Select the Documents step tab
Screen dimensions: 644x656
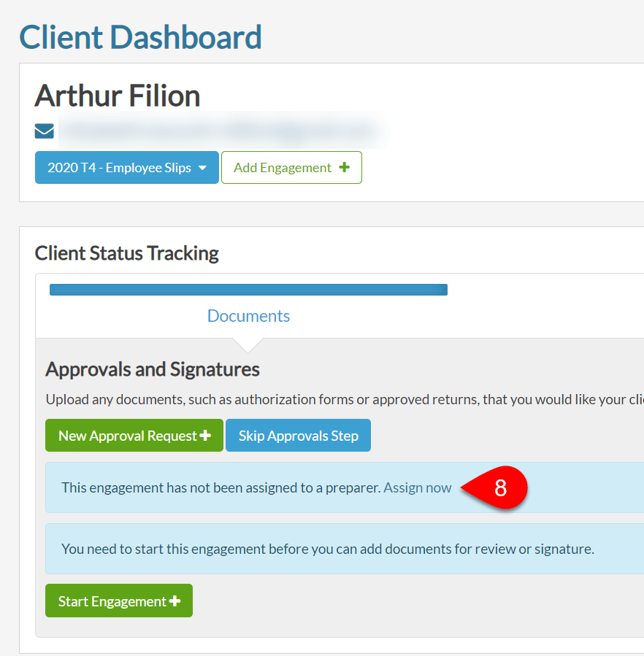(x=248, y=316)
